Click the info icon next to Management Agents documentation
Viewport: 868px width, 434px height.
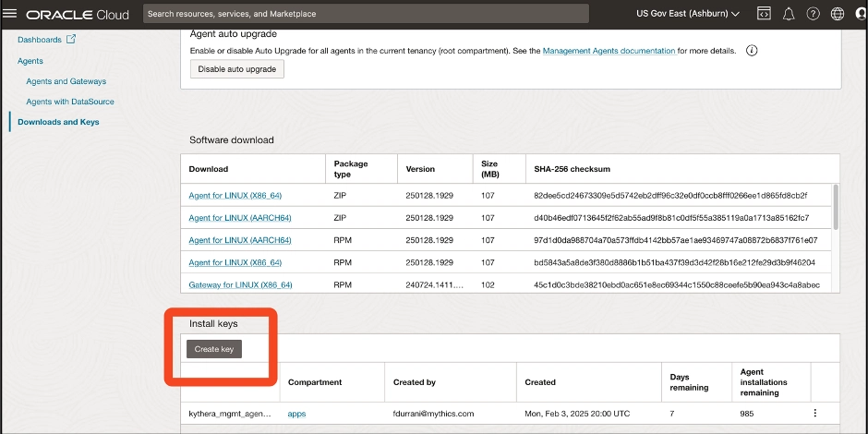click(x=752, y=51)
